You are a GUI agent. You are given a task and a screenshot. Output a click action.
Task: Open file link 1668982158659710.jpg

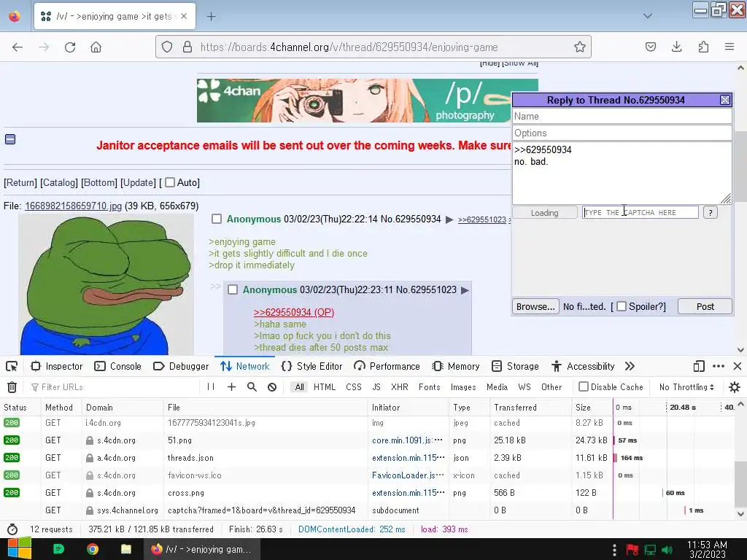pos(73,206)
